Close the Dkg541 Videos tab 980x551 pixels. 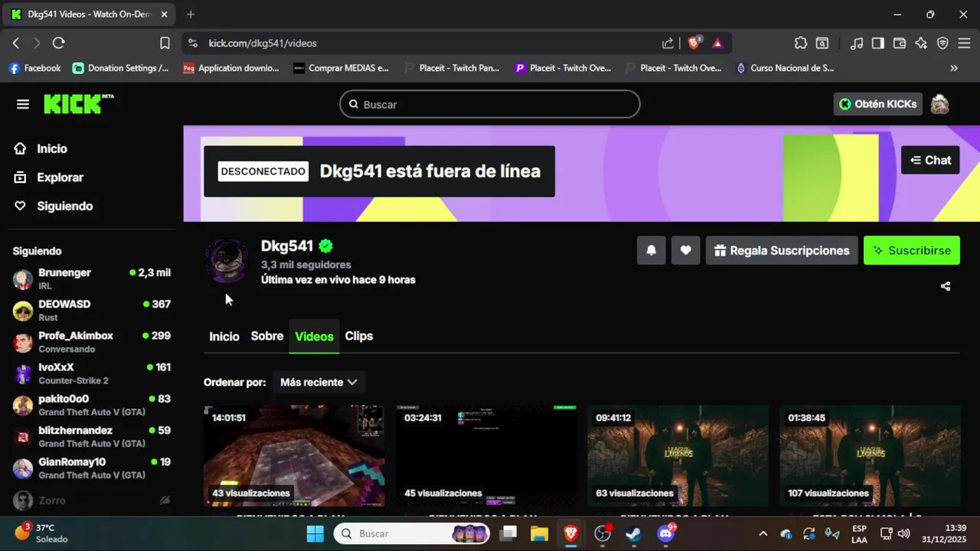[164, 14]
